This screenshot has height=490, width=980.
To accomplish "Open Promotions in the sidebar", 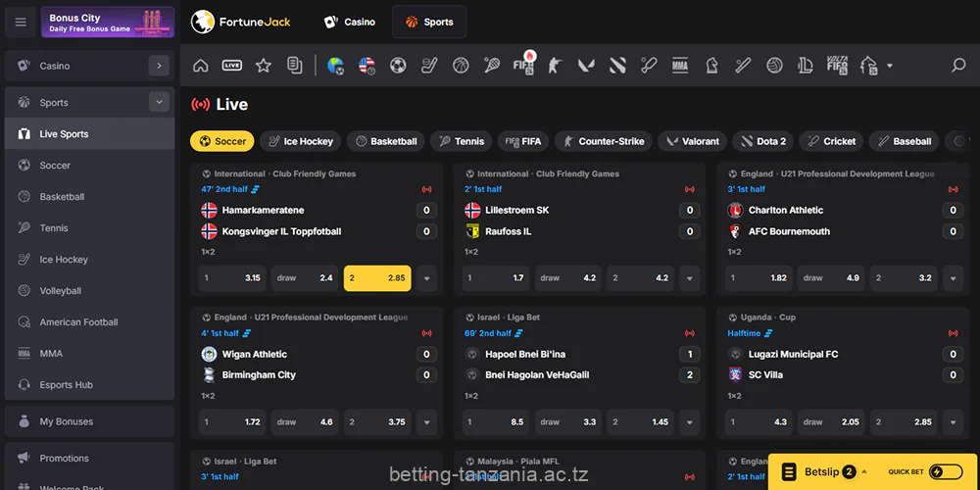I will (x=89, y=458).
